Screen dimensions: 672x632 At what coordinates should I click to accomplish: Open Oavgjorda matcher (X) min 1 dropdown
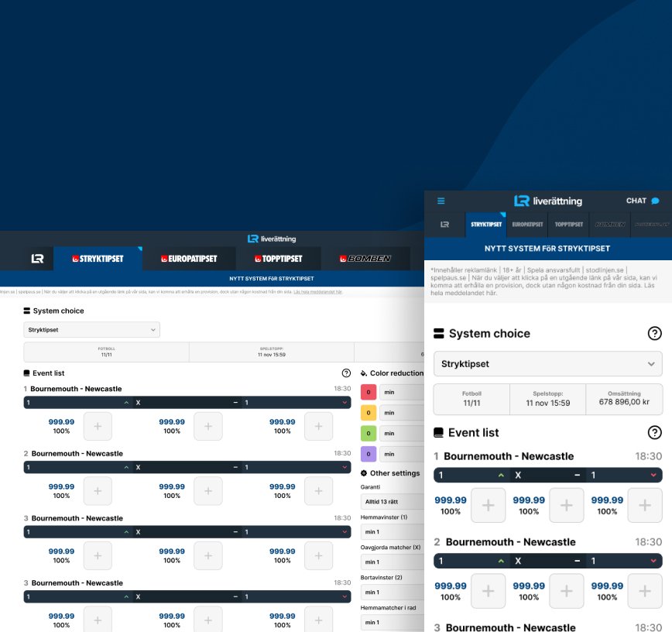tap(393, 562)
